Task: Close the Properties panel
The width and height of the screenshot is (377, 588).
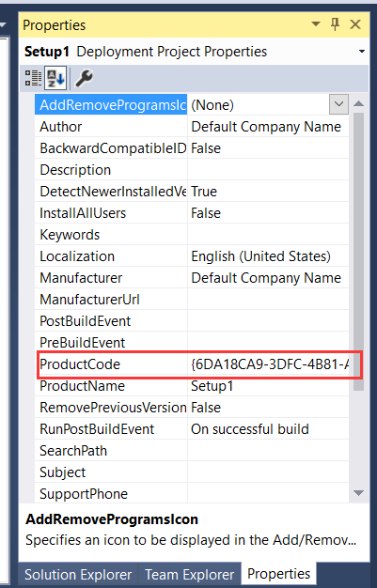Action: click(x=354, y=24)
